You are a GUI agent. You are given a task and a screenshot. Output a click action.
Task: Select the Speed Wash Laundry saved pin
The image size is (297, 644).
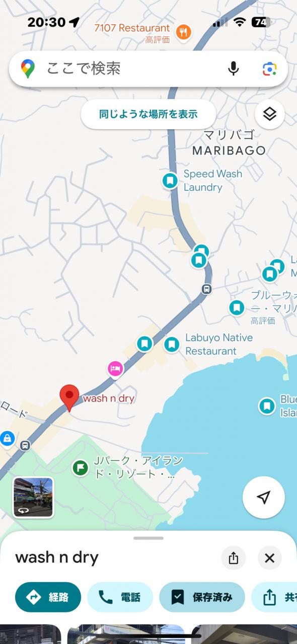pos(170,180)
